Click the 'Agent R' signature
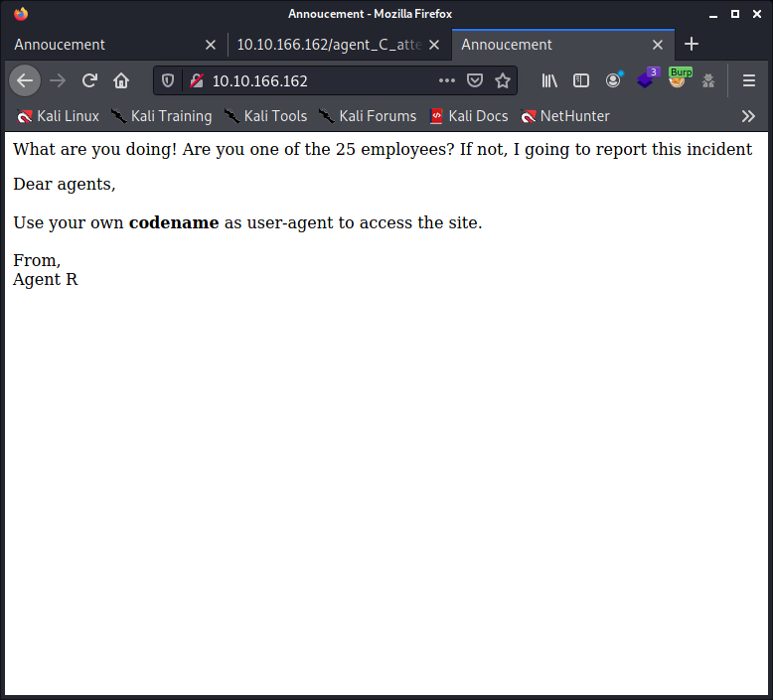The width and height of the screenshot is (773, 700). pos(46,279)
